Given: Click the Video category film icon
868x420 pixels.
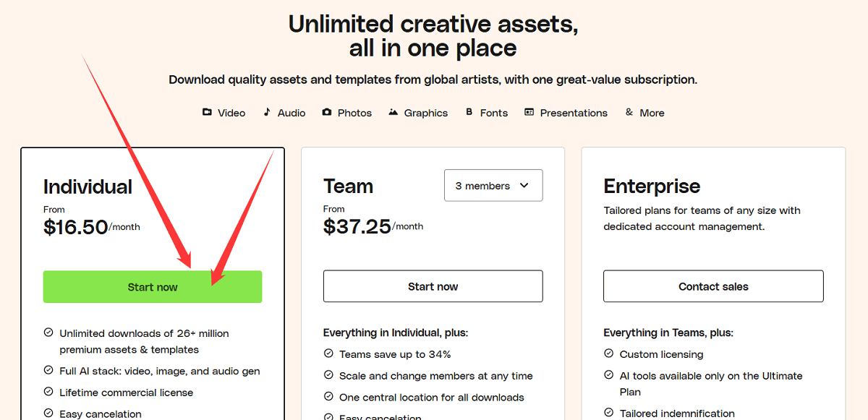Looking at the screenshot, I should pyautogui.click(x=207, y=112).
